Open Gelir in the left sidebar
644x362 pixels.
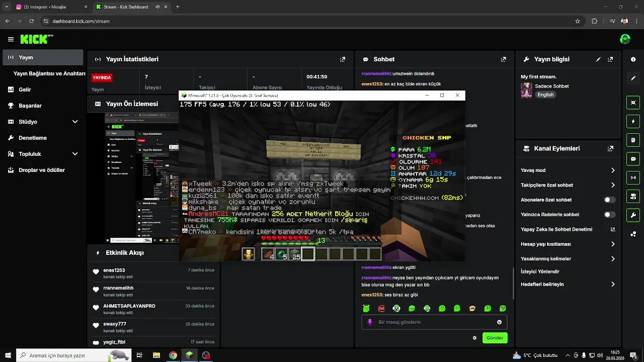(43, 89)
